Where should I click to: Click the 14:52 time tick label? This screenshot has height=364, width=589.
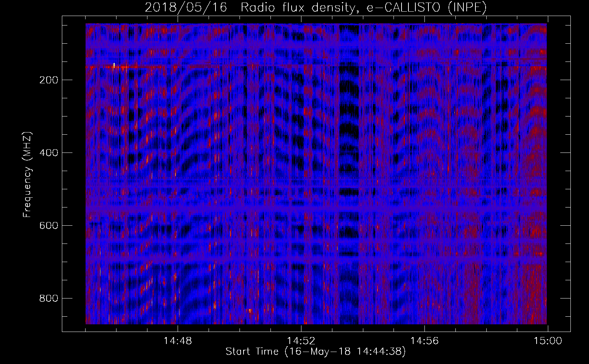click(x=301, y=341)
